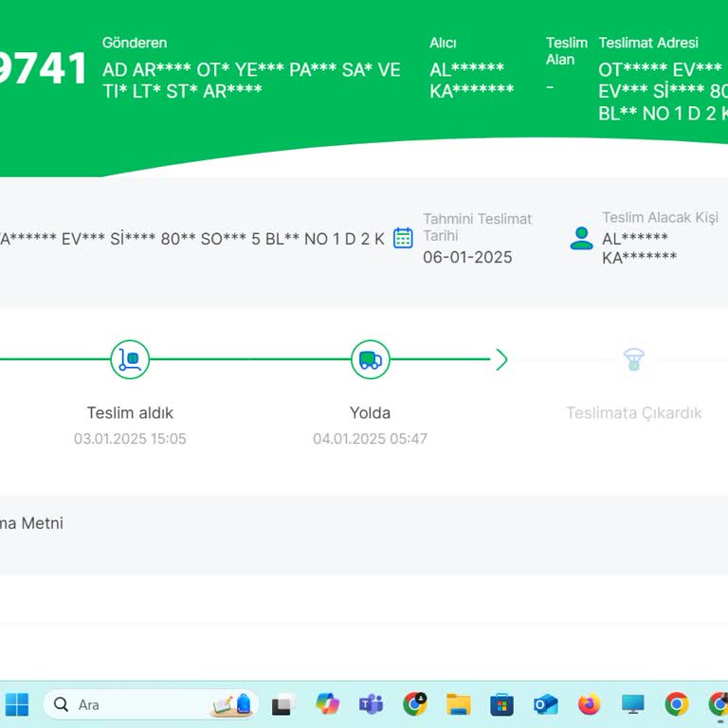Click the text ending in 'Metni'

[x=31, y=523]
